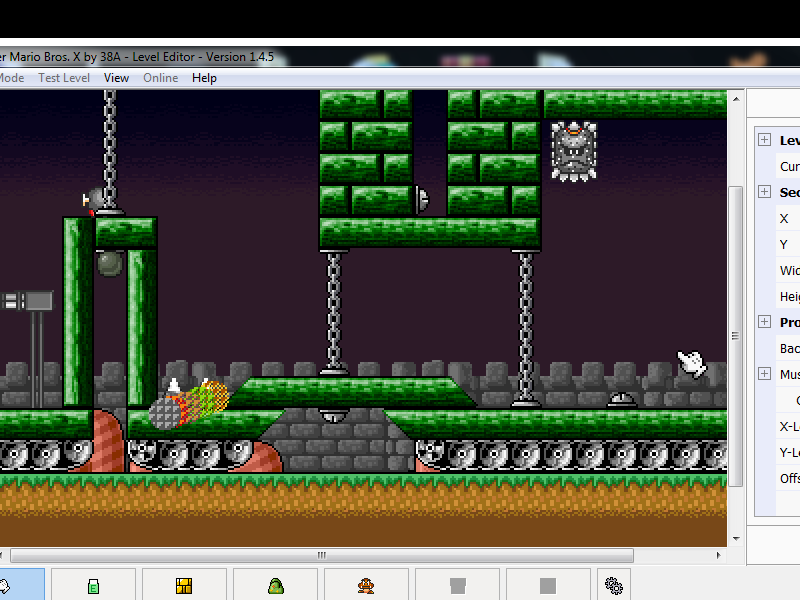Click the gray pot-shaped toolbar button
Viewport: 800px width, 600px height.
point(458,585)
